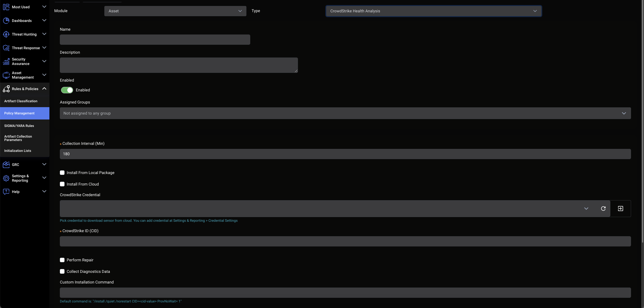Expand the Dashboards menu chevron
Viewport: 644px width, 308px height.
(44, 20)
